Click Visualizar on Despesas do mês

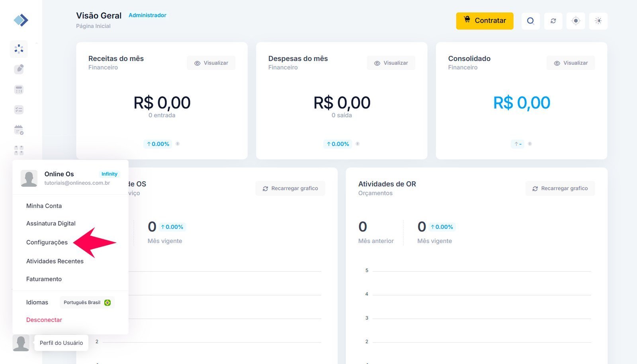(x=391, y=63)
